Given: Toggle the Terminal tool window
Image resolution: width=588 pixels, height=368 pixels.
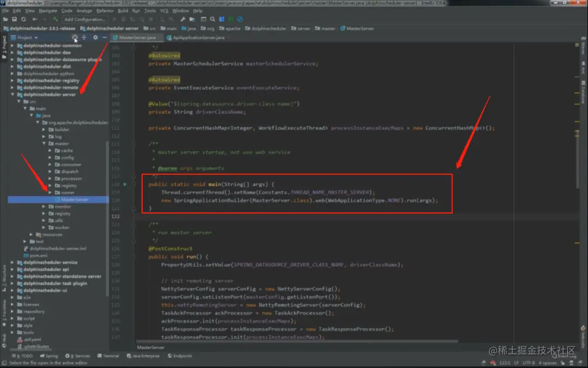Looking at the screenshot, I should 108,356.
